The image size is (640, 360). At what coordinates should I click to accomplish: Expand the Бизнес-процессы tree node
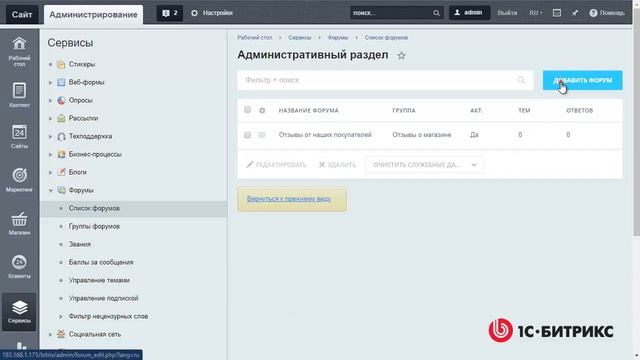click(x=50, y=154)
